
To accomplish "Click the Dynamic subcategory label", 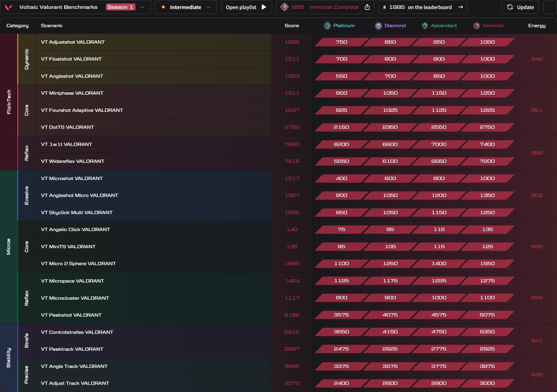I will click(26, 59).
